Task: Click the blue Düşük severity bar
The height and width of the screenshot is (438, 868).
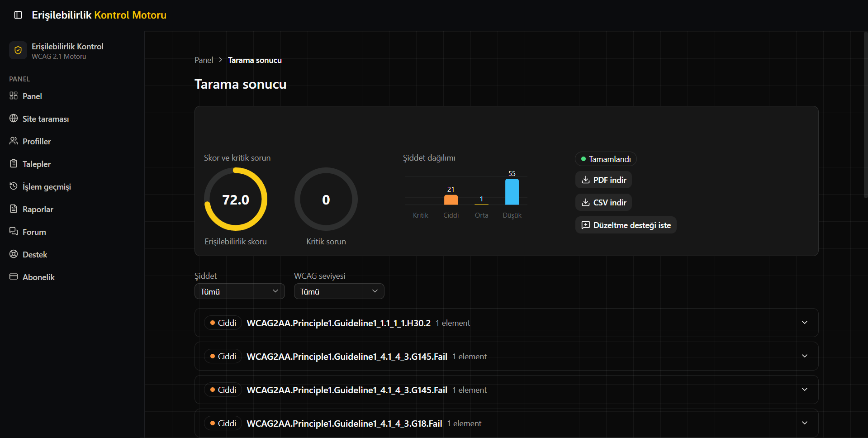Action: point(512,192)
